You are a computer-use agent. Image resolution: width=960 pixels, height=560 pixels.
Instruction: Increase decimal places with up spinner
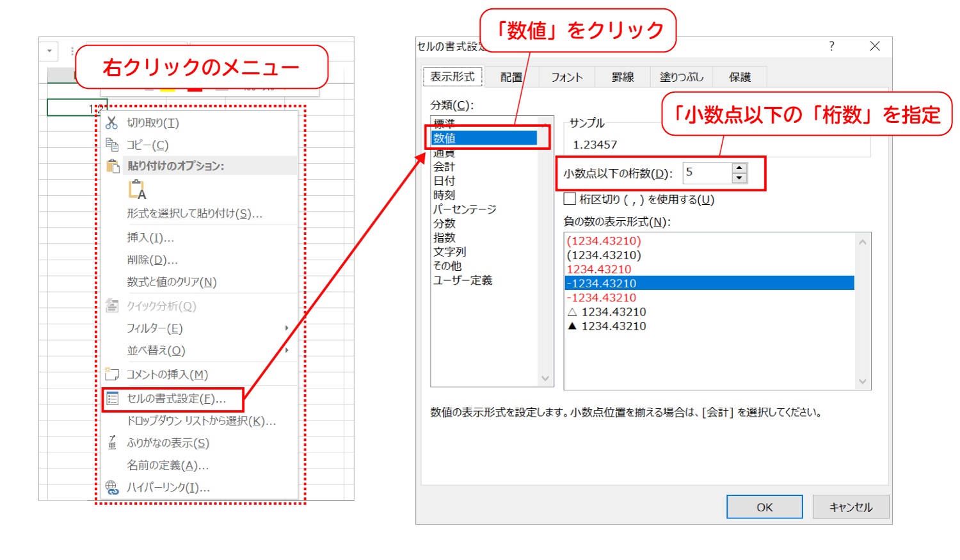coord(739,168)
